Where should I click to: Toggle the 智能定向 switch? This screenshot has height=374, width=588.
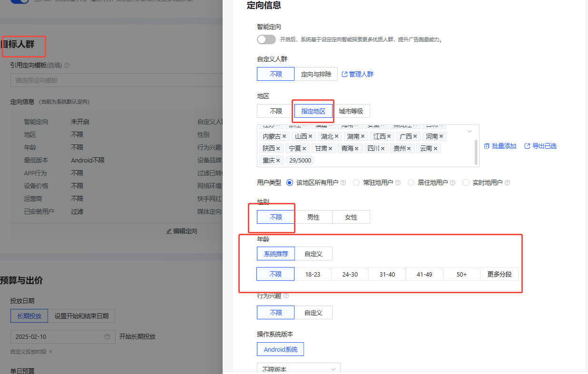click(x=266, y=39)
